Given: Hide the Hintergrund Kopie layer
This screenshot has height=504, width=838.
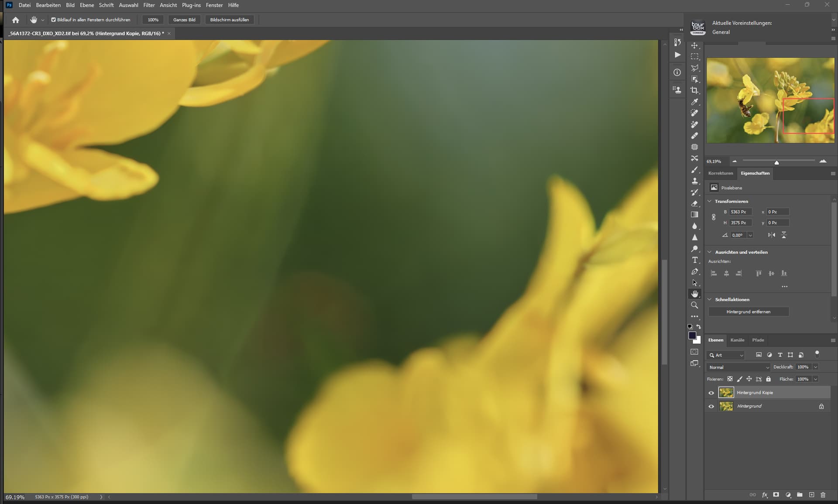Looking at the screenshot, I should (711, 393).
